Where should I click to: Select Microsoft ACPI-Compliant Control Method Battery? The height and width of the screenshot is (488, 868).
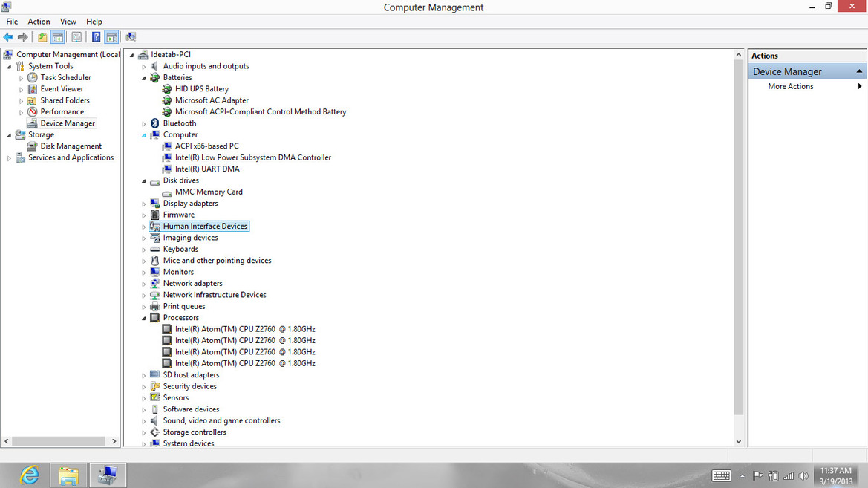[261, 112]
